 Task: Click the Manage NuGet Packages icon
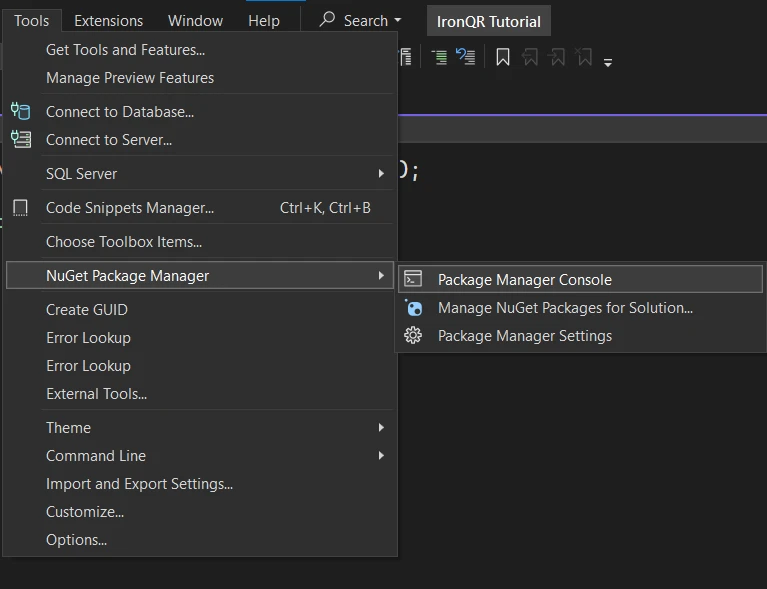pos(413,308)
